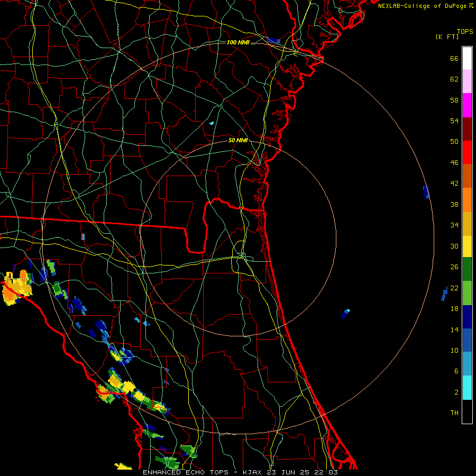Click the ENHANCED ECHO TOPS product title
Screen dimensions: 476x476
pos(186,472)
